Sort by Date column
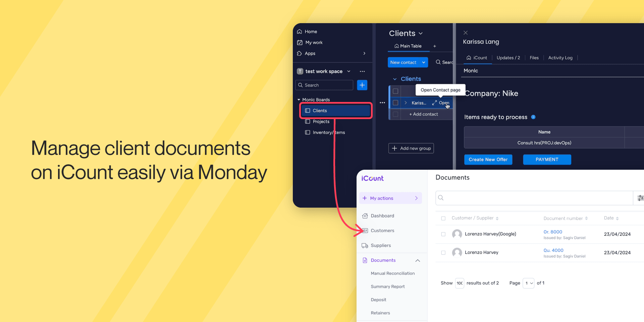The width and height of the screenshot is (644, 322). [x=611, y=218]
